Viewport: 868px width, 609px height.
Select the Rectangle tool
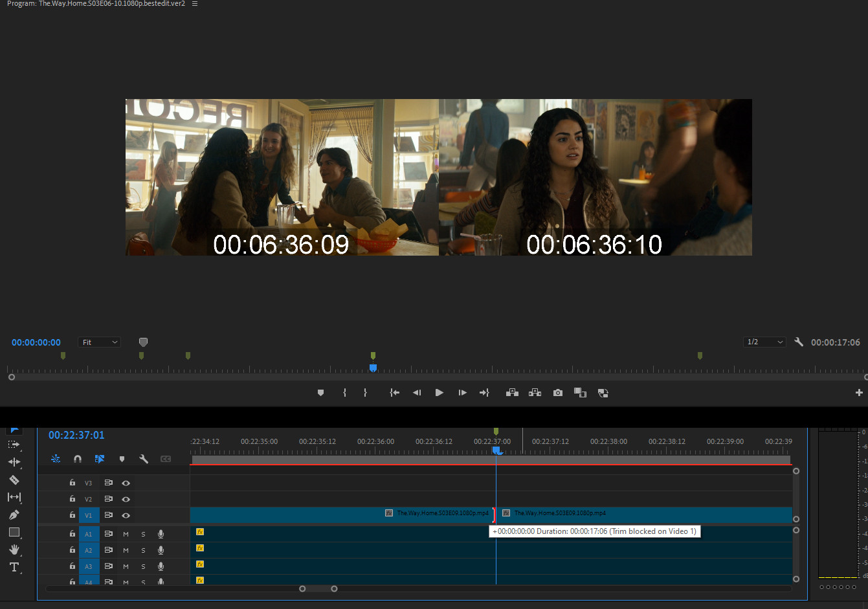[x=14, y=532]
